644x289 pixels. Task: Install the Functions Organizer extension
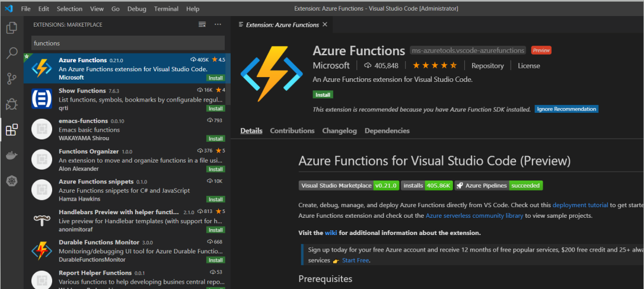tap(216, 169)
